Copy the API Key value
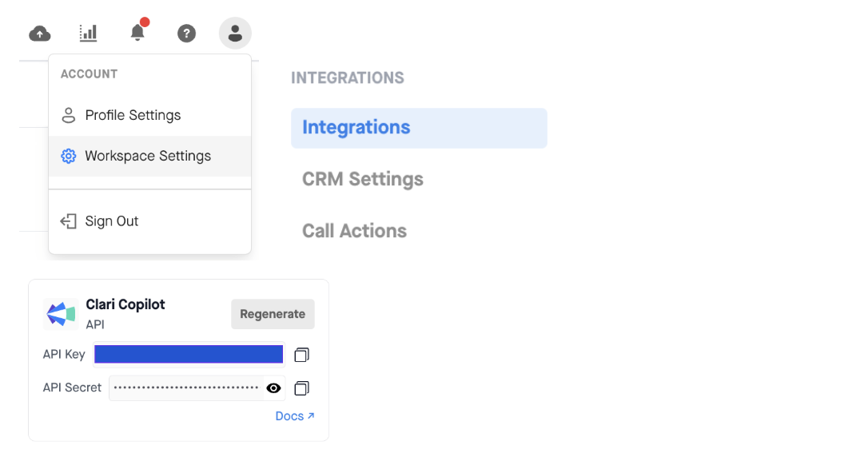Viewport: 868px width, 473px height. click(x=301, y=355)
